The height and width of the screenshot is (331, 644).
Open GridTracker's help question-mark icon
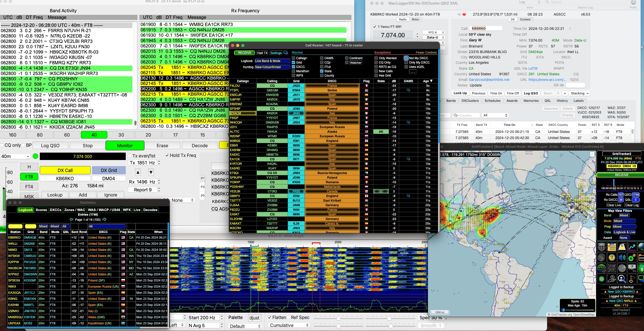click(612, 257)
